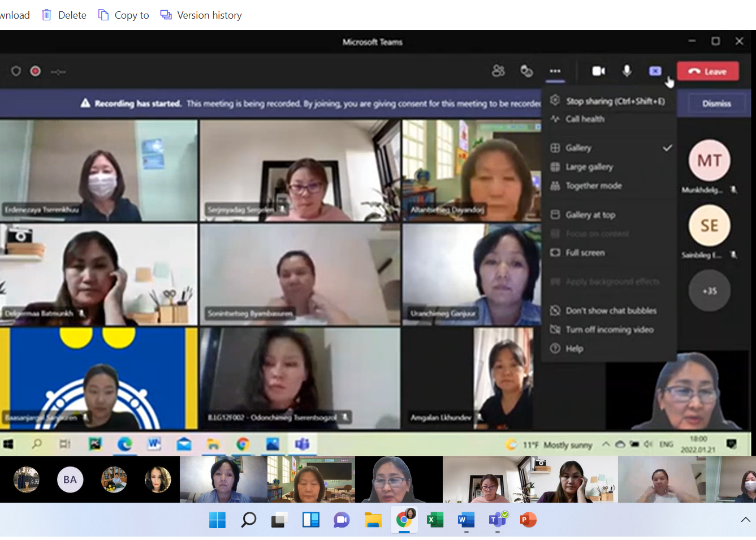
Task: Click the Version history icon in top toolbar
Action: coord(166,15)
